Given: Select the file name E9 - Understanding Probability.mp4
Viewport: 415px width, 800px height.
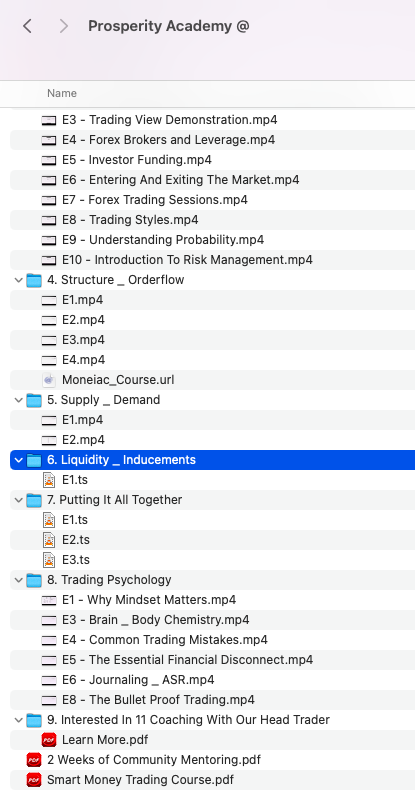Looking at the screenshot, I should click(163, 240).
